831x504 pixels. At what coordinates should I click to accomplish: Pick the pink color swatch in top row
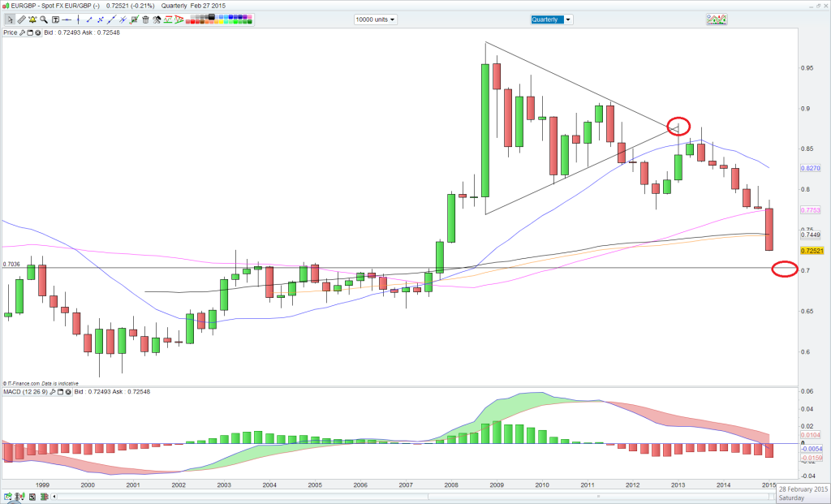[250, 18]
